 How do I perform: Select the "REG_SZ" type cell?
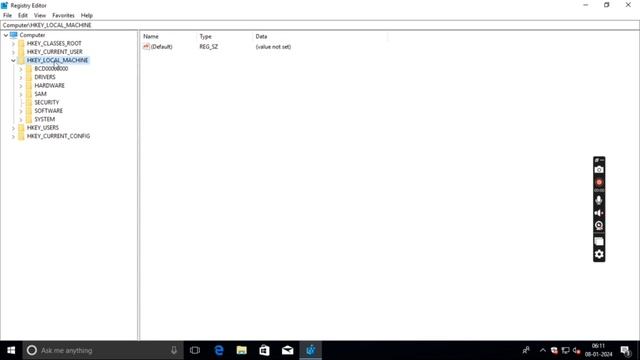click(x=209, y=47)
